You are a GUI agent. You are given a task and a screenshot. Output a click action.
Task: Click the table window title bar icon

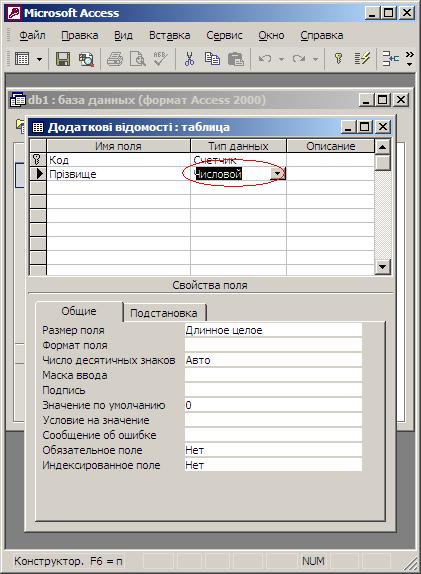click(38, 127)
